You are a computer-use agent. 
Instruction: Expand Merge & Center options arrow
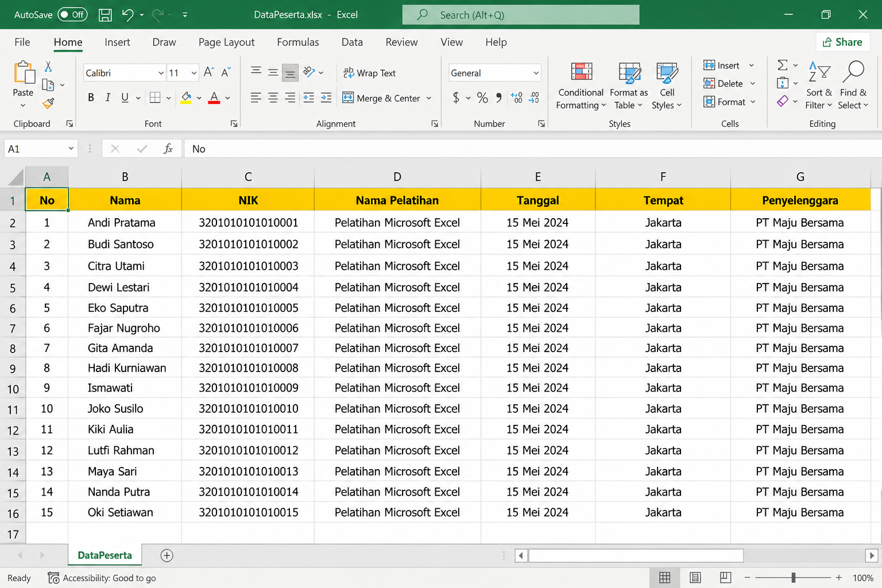point(429,98)
